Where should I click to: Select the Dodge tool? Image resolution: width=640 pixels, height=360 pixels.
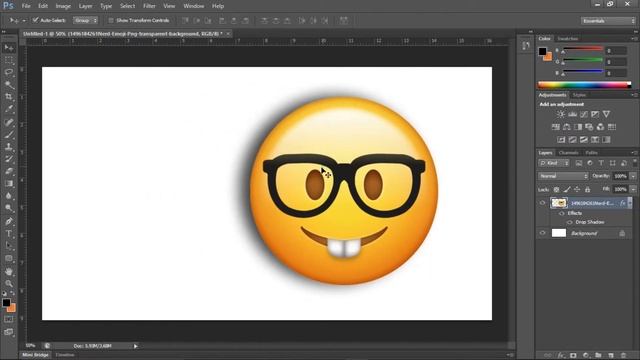(x=9, y=208)
